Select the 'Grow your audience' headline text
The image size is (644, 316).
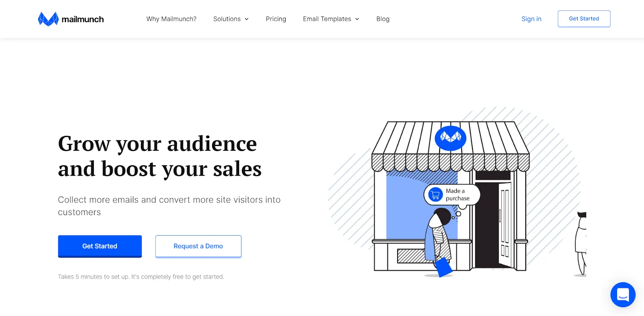coord(157,144)
